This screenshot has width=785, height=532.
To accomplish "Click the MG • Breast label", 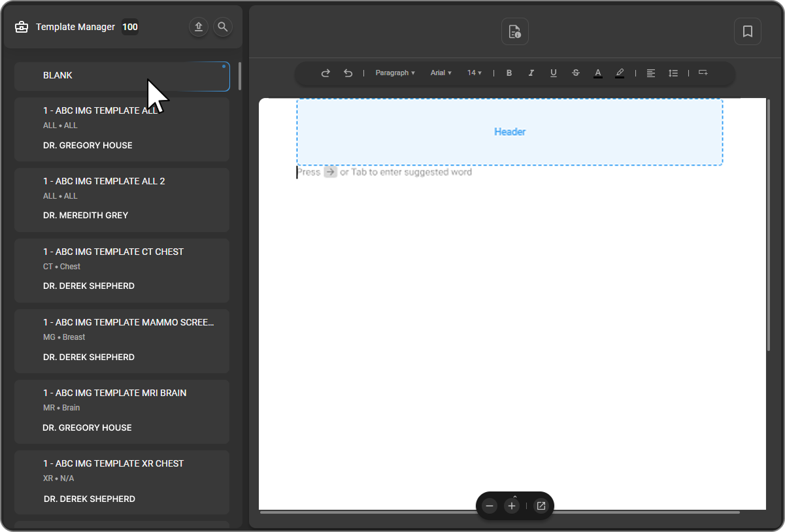I will (x=64, y=337).
